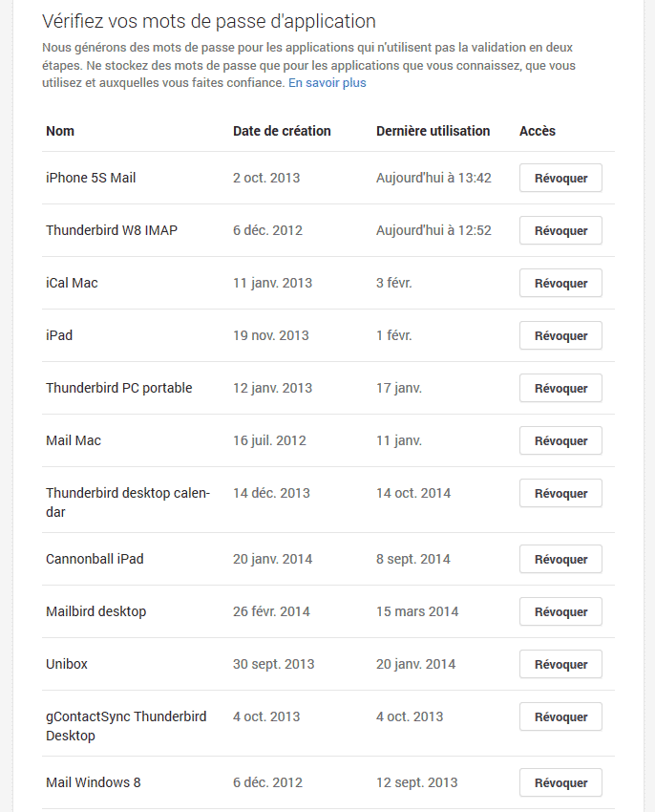This screenshot has height=812, width=655.
Task: Revoke the Cannonball iPad access
Action: coord(560,559)
